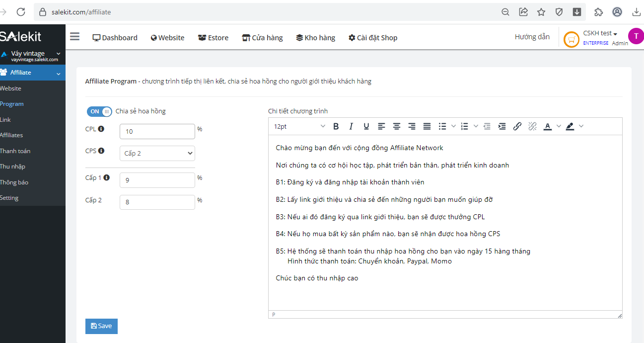
Task: Center align text in the editor
Action: [x=397, y=126]
